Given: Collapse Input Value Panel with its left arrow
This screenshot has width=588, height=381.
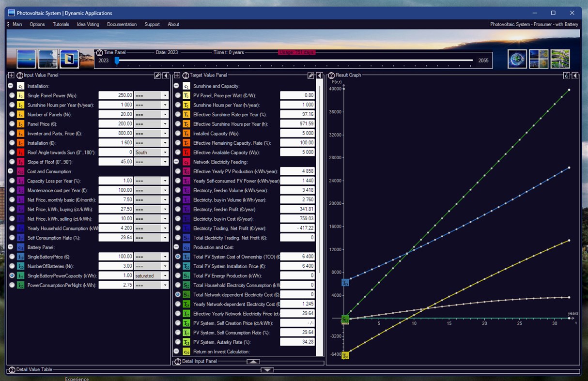Looking at the screenshot, I should point(166,76).
